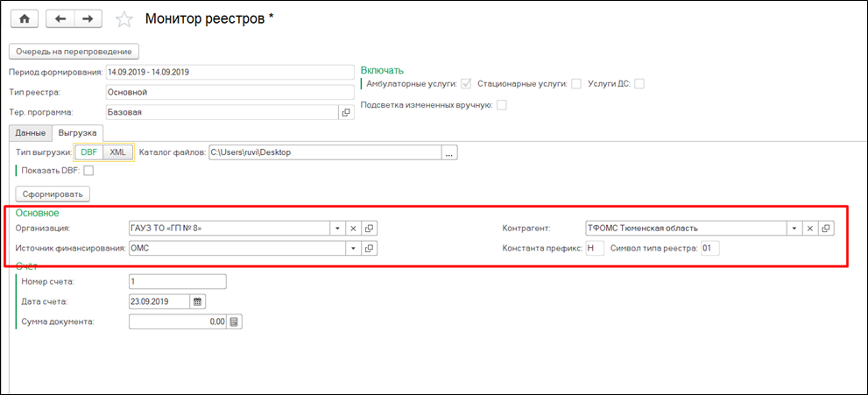This screenshot has width=868, height=395.
Task: Add to favorites with the star icon
Action: click(x=125, y=19)
